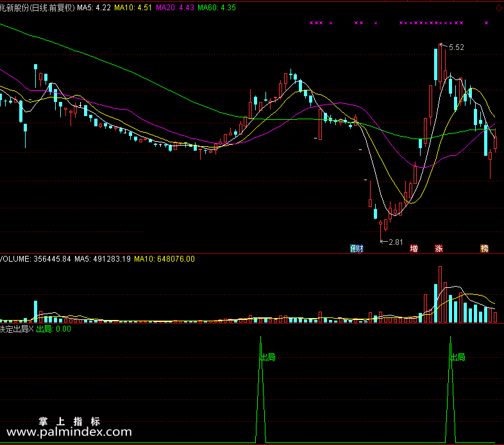This screenshot has height=445, width=504.
Task: Select the MA10: 4.51 indicator label
Action: pos(133,8)
